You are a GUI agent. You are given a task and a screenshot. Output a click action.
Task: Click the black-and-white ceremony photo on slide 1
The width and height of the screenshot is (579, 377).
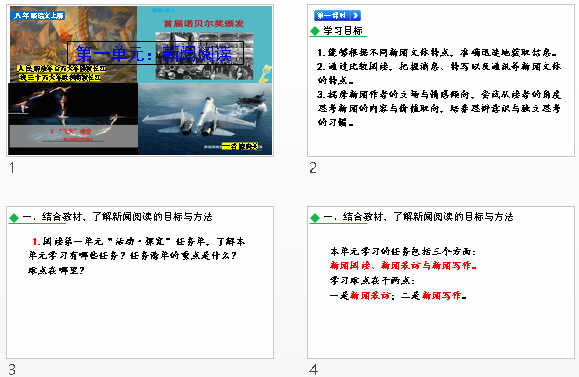click(x=205, y=55)
